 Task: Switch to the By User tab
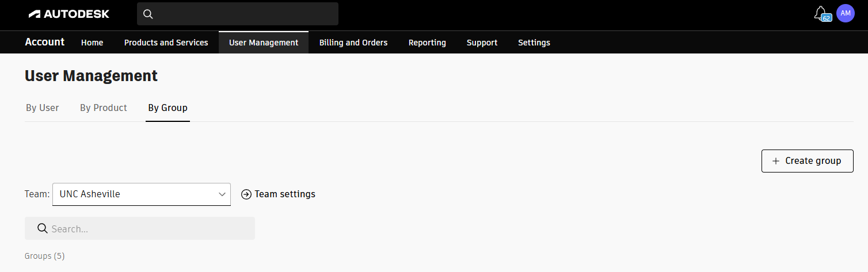coord(43,108)
